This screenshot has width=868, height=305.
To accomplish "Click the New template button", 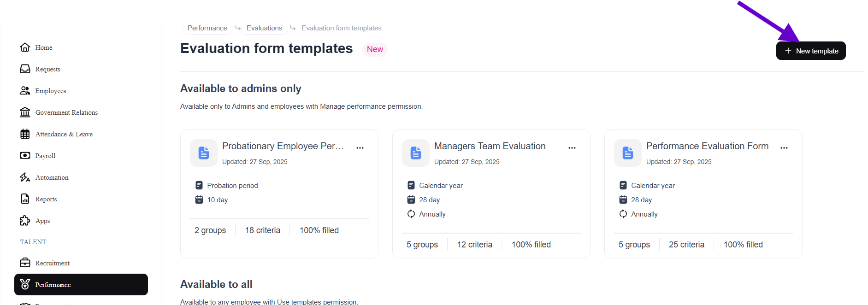I will pyautogui.click(x=811, y=51).
